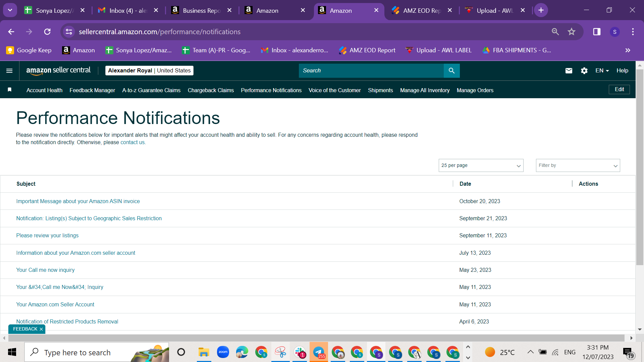This screenshot has width=644, height=362.
Task: Open the EN language dropdown
Action: (x=602, y=71)
